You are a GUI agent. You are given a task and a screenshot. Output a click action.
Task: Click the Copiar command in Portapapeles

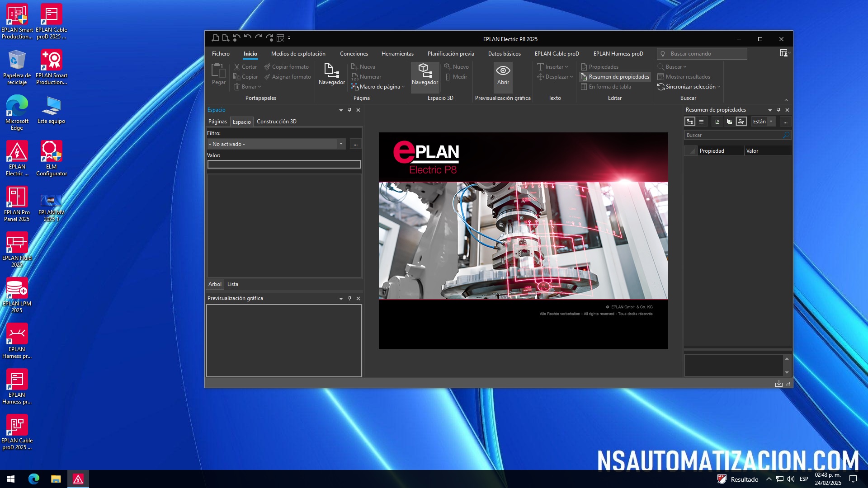245,77
